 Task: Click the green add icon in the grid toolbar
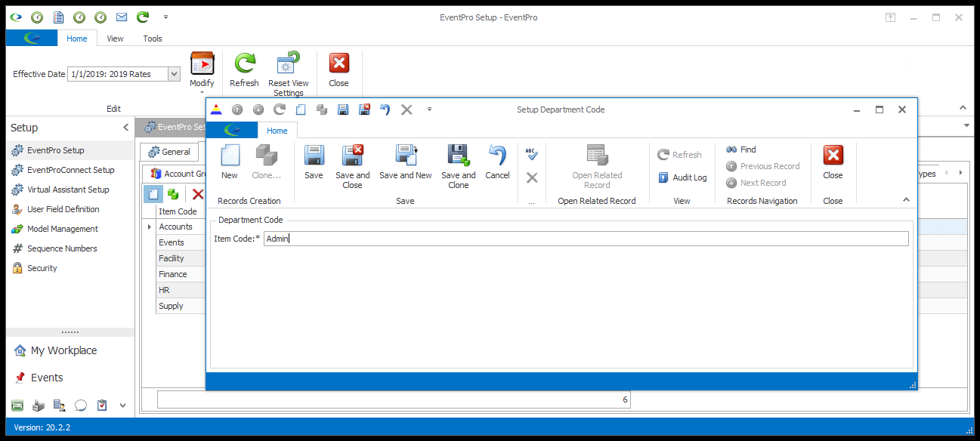tap(173, 194)
